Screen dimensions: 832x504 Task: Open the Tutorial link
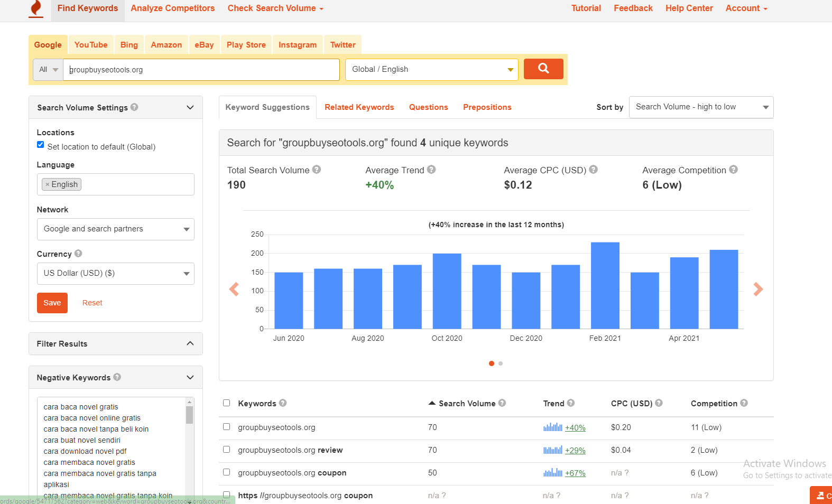586,8
